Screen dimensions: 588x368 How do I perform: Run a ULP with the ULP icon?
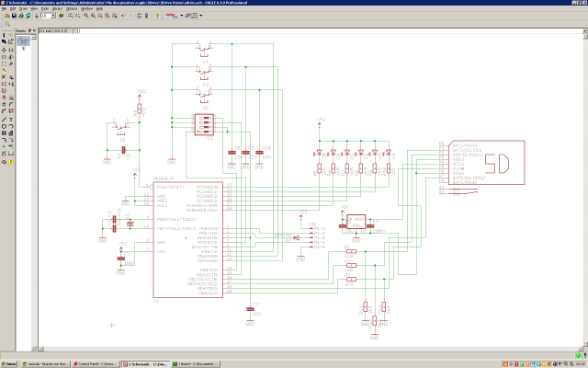(77, 16)
